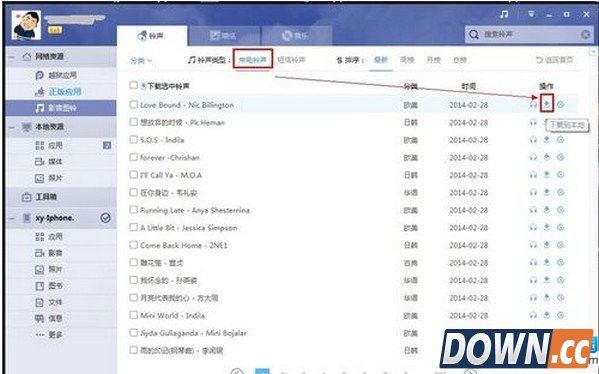Click inside the ringtone search field
The width and height of the screenshot is (599, 374).
coord(529,34)
